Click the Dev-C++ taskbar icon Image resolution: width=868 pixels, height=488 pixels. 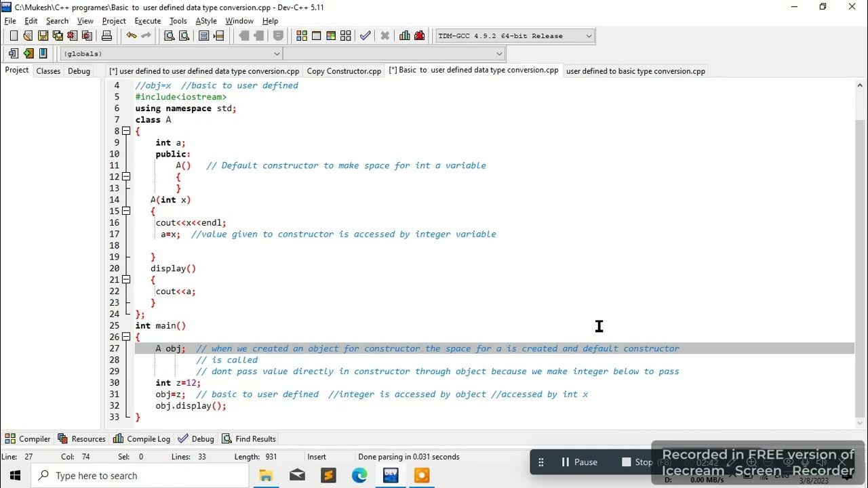click(391, 476)
